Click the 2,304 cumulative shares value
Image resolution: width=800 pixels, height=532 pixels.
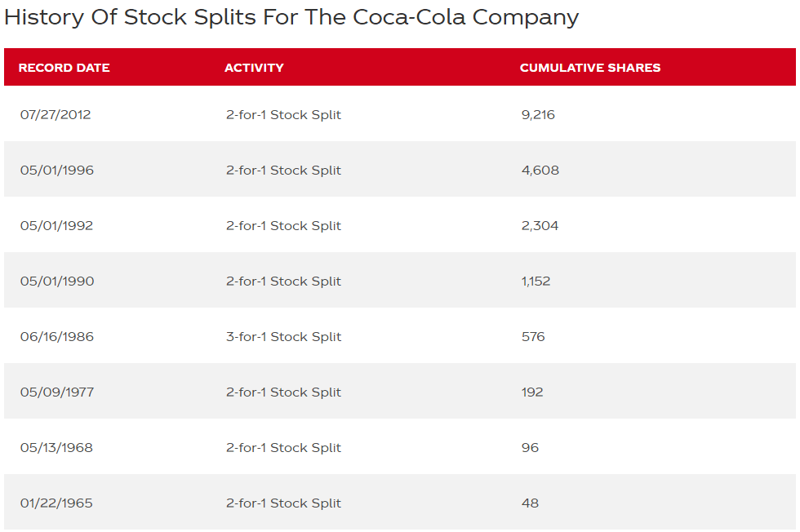[x=540, y=226]
